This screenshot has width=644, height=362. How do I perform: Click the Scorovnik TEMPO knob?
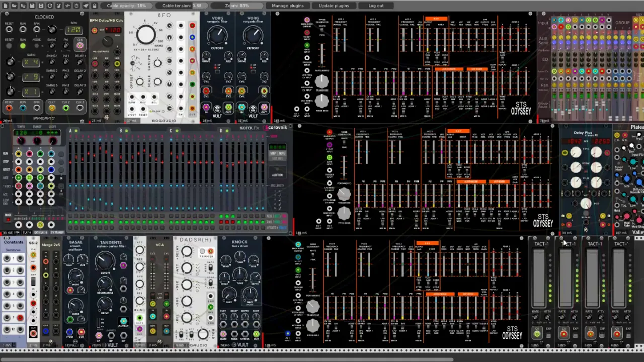21,141
